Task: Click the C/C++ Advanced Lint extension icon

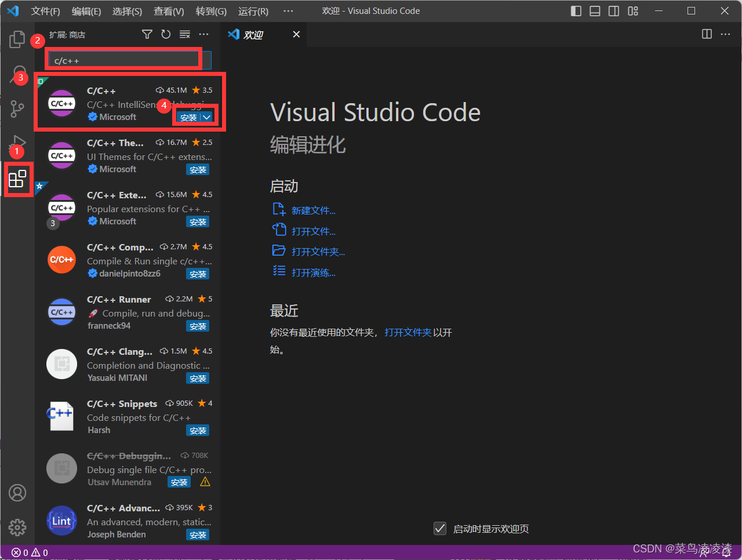Action: (x=62, y=521)
